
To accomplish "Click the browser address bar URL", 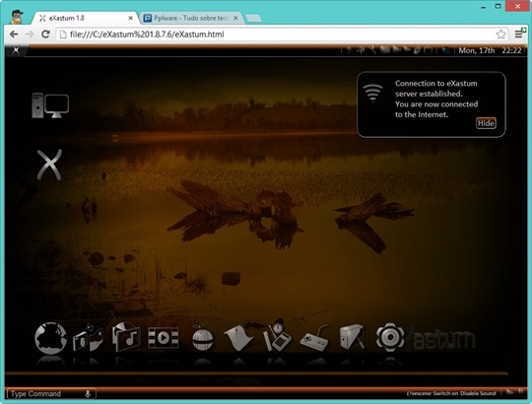I will tap(147, 34).
